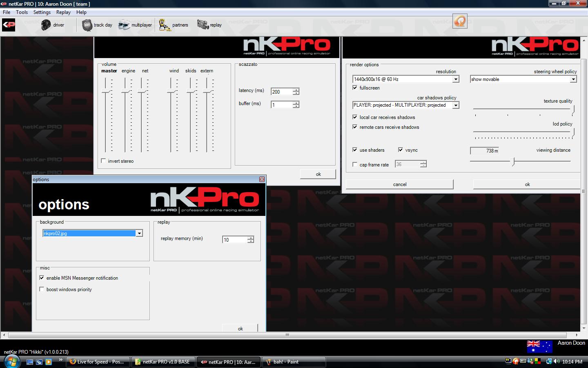
Task: Click tray icon showing number 99
Action: point(508,361)
